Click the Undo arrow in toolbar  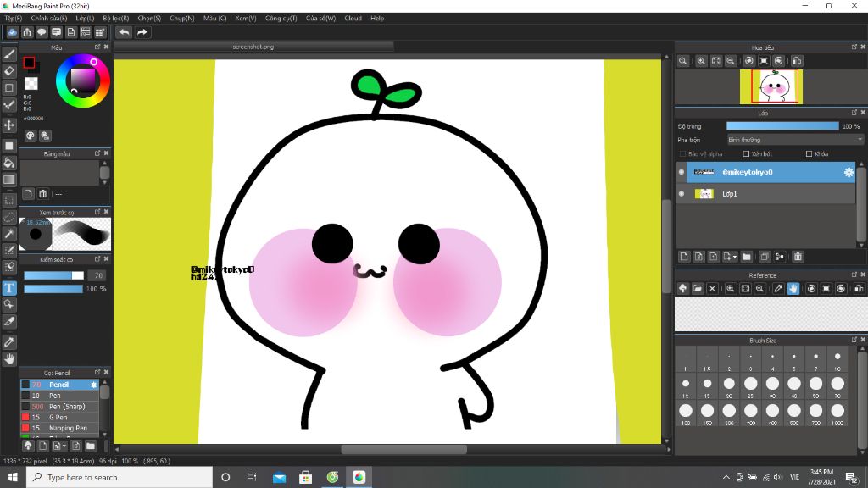124,32
